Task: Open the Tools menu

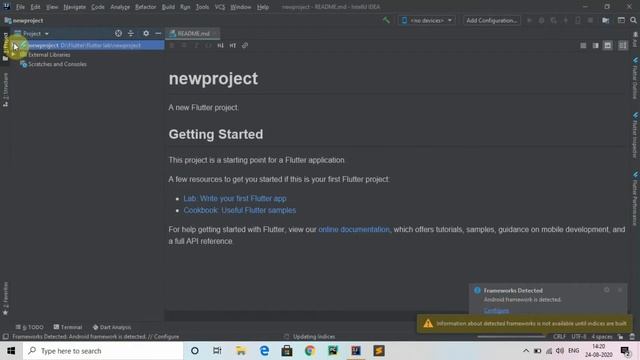Action: [x=202, y=7]
